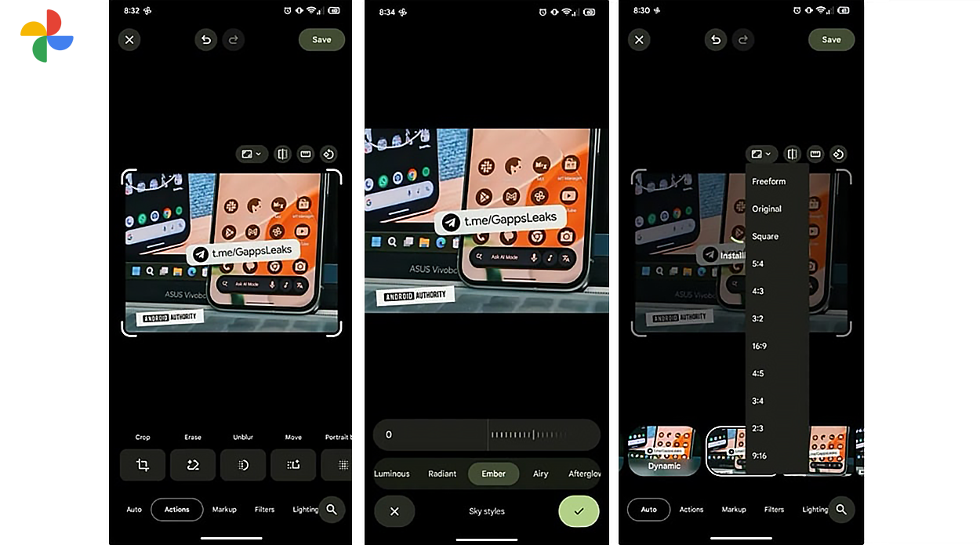Close the editor on the 8:30 screen

click(x=639, y=40)
